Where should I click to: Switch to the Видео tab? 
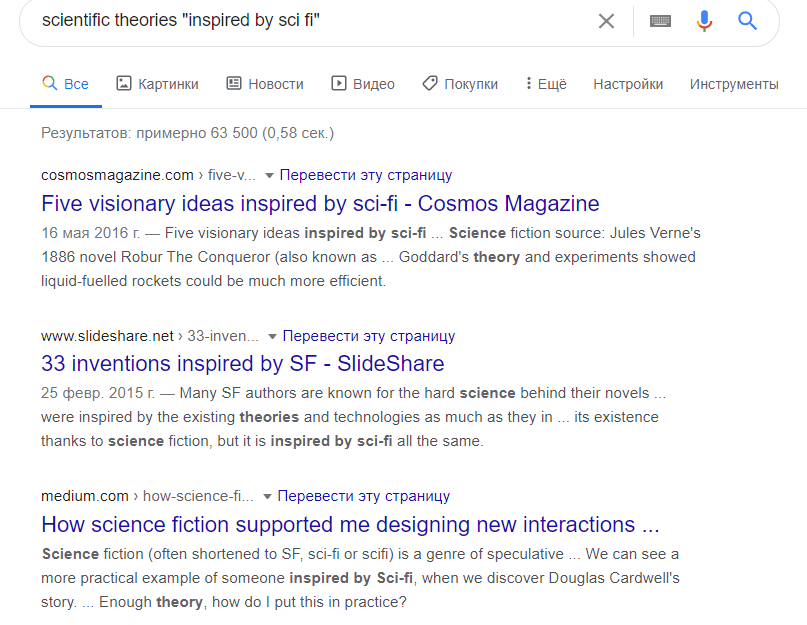pos(363,83)
